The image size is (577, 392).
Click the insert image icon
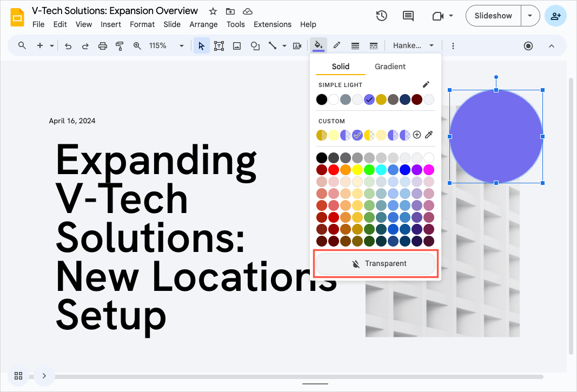tap(237, 46)
